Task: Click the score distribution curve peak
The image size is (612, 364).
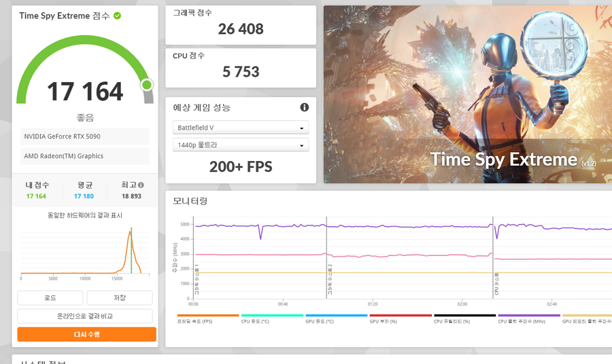Action: pyautogui.click(x=130, y=232)
